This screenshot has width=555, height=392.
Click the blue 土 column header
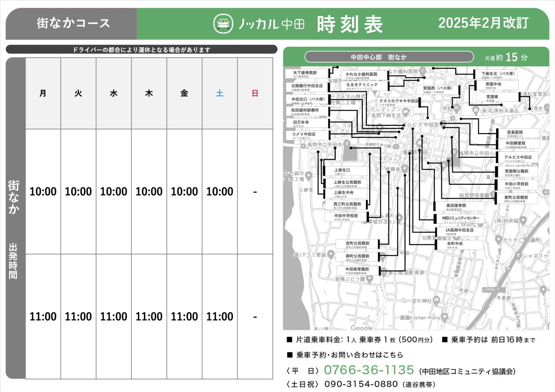[x=220, y=93]
